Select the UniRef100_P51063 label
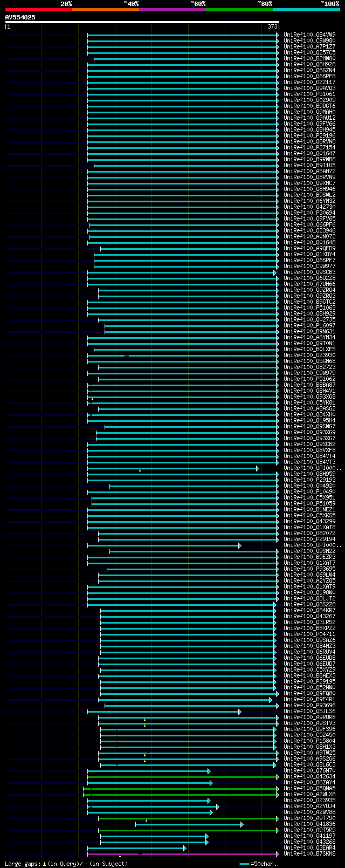This screenshot has width=345, height=868. click(309, 308)
